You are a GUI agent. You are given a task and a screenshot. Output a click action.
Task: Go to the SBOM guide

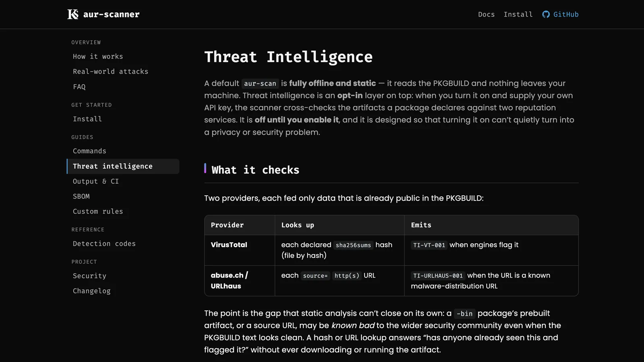pos(81,196)
